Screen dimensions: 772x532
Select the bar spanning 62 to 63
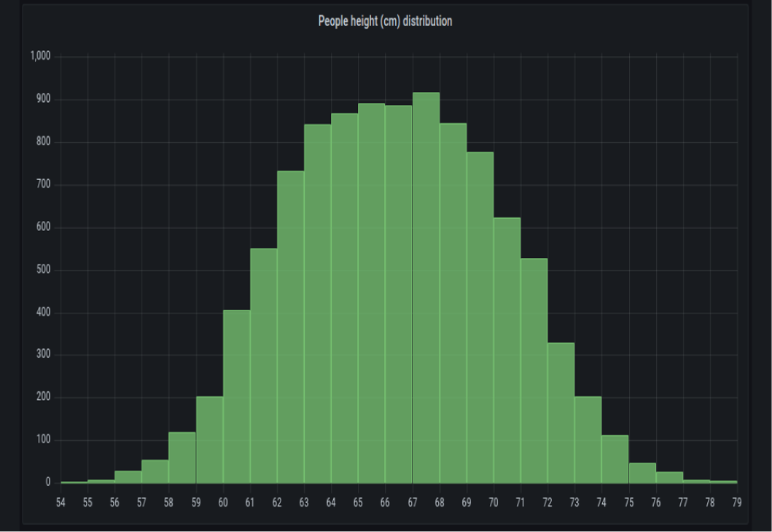pyautogui.click(x=290, y=326)
